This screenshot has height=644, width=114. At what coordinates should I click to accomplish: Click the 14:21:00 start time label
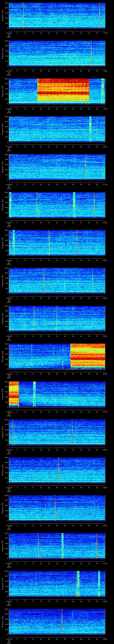click(x=9, y=223)
